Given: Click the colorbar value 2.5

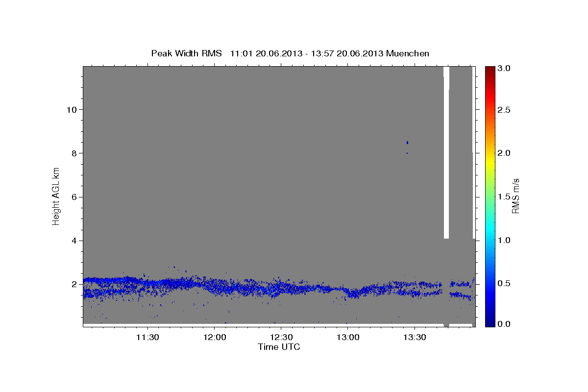Looking at the screenshot, I should (505, 110).
